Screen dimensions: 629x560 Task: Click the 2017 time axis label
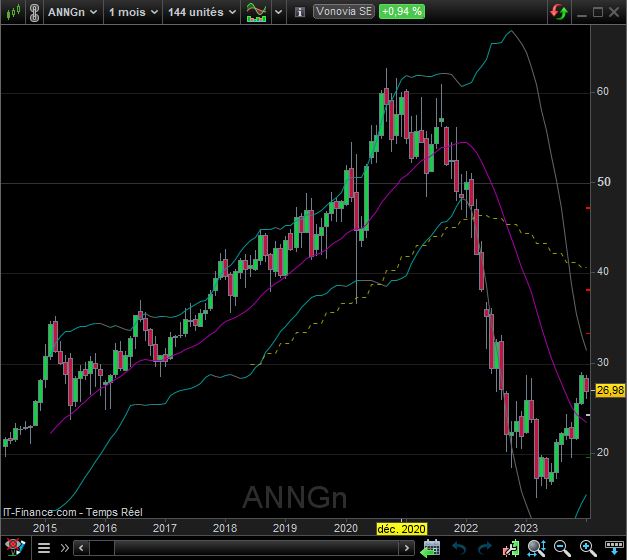(x=165, y=529)
